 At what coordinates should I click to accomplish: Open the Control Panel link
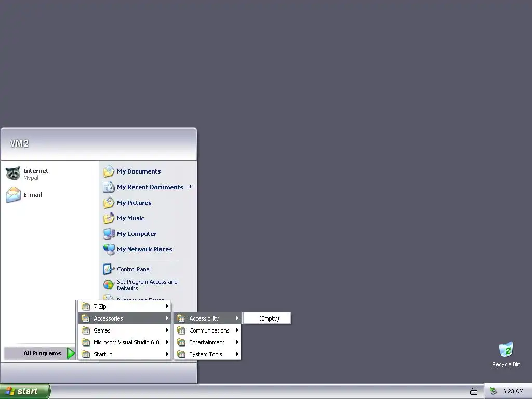pos(134,269)
